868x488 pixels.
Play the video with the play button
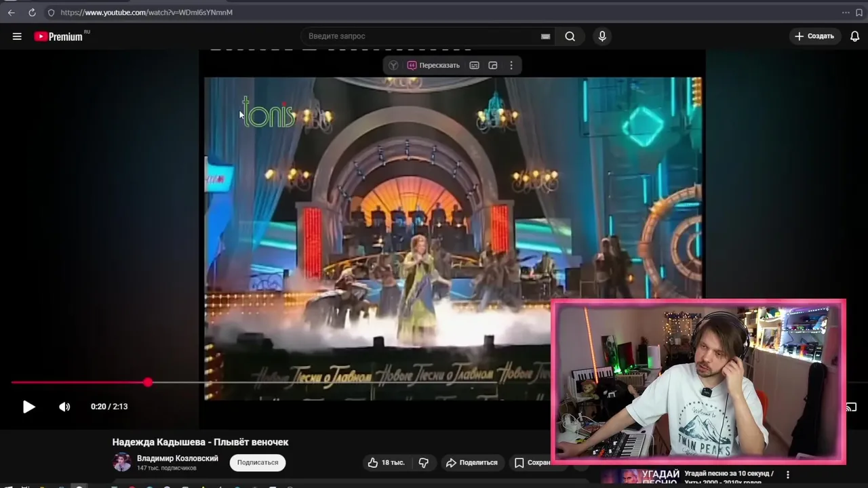tap(28, 407)
